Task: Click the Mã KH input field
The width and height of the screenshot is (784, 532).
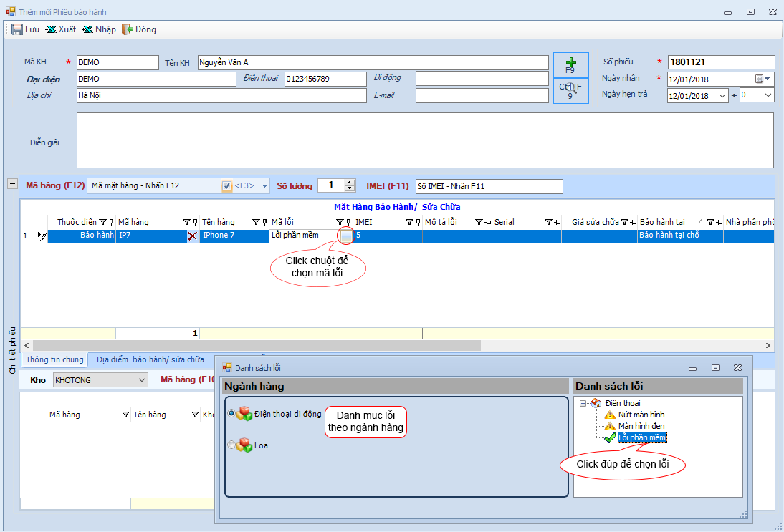Action: 118,62
